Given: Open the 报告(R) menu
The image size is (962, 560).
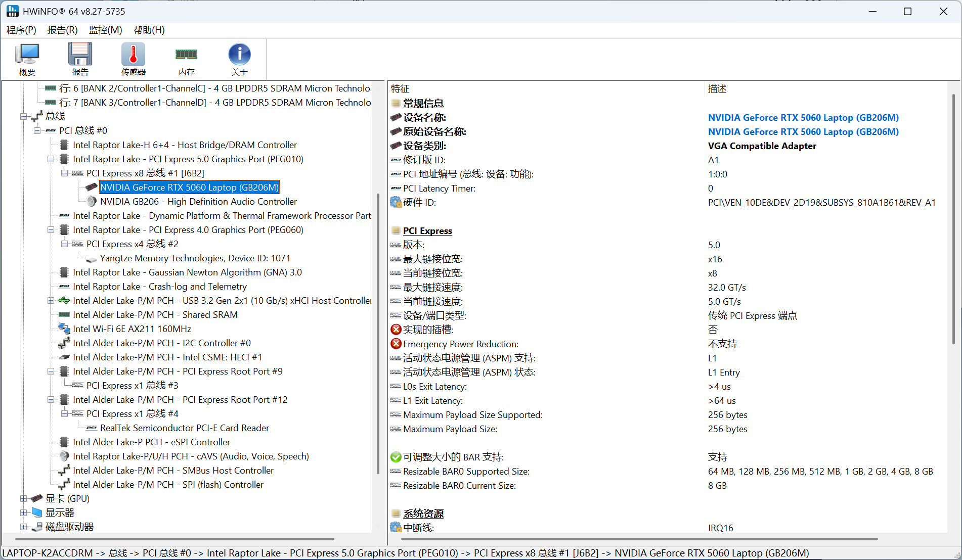Looking at the screenshot, I should point(62,30).
